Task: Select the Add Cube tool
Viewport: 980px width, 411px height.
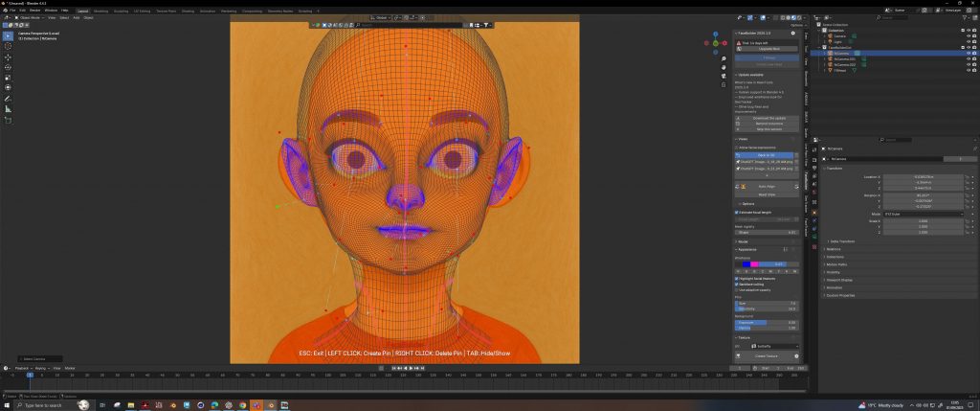Action: tap(9, 121)
